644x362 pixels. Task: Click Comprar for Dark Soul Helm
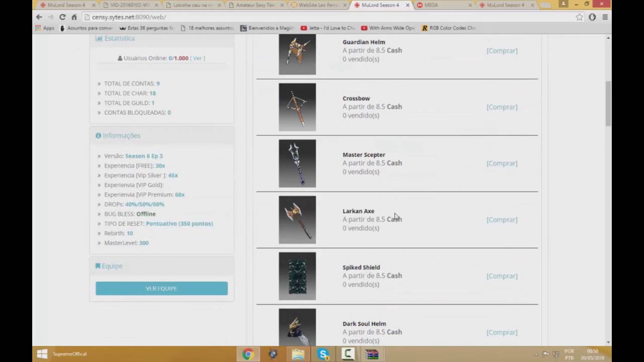[502, 332]
